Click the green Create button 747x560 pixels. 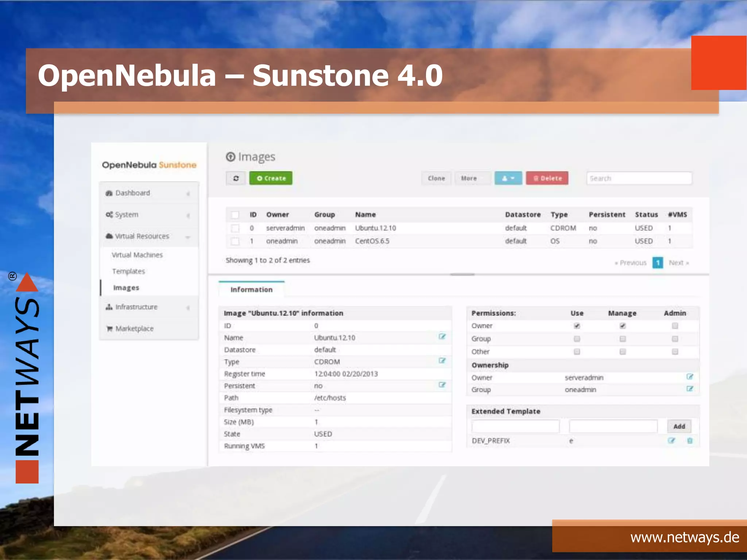271,178
